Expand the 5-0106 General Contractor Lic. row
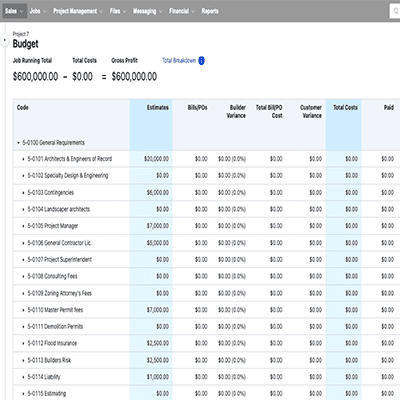Viewport: 400px width, 400px height. click(x=23, y=243)
